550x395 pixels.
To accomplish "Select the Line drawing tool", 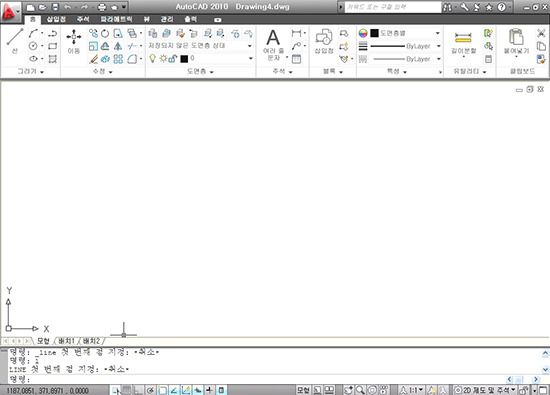I will coord(15,41).
